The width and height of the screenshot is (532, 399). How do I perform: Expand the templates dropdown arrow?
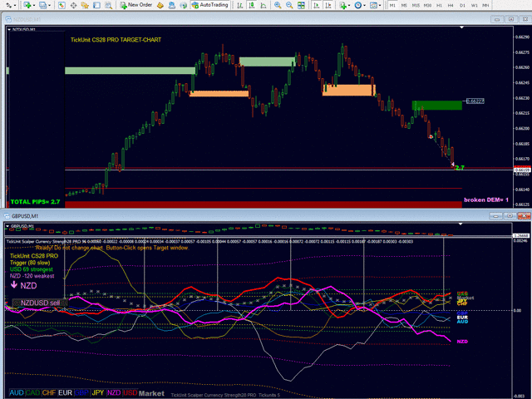(380, 6)
